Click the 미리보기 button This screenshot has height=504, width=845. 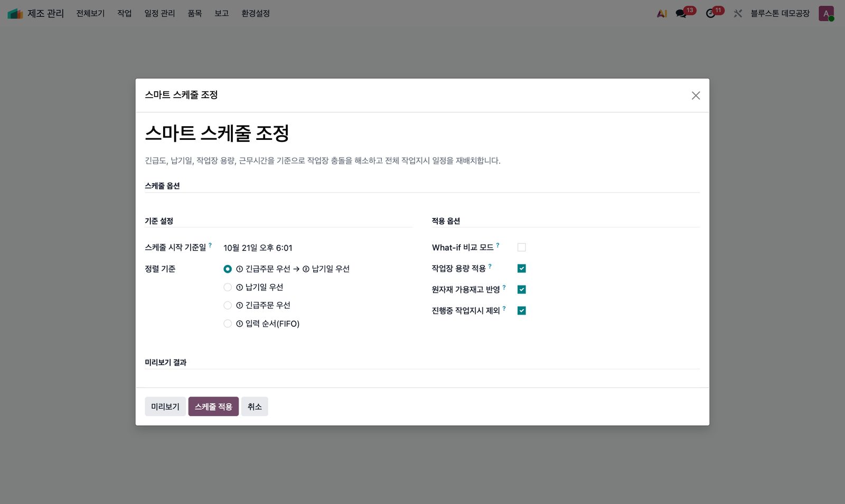[165, 406]
